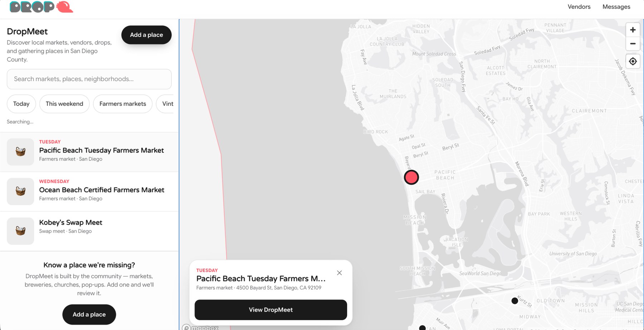Focus the search markets input field
Screen dimensions: 644x330
pos(89,79)
